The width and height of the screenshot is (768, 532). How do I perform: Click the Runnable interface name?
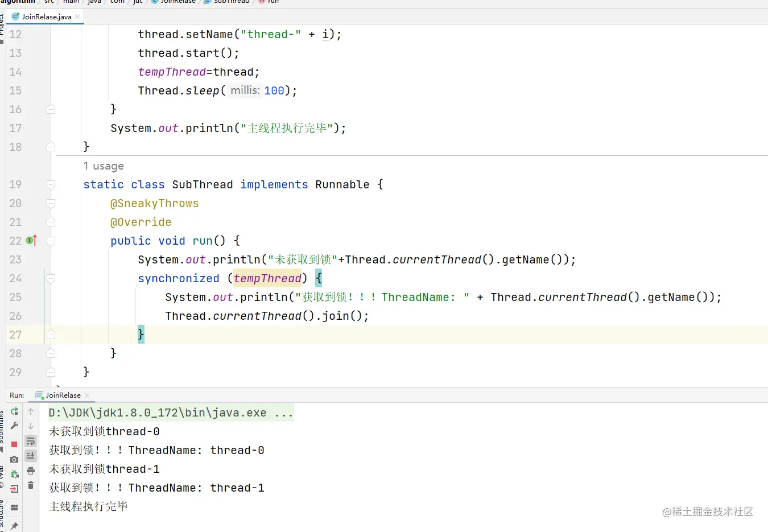click(x=342, y=184)
